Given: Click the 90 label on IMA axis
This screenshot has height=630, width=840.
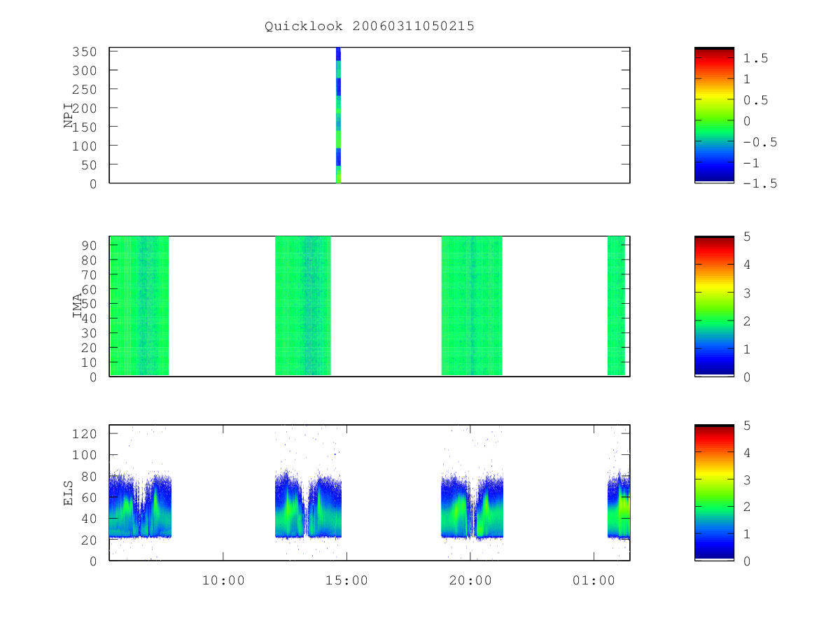Looking at the screenshot, I should pos(91,245).
